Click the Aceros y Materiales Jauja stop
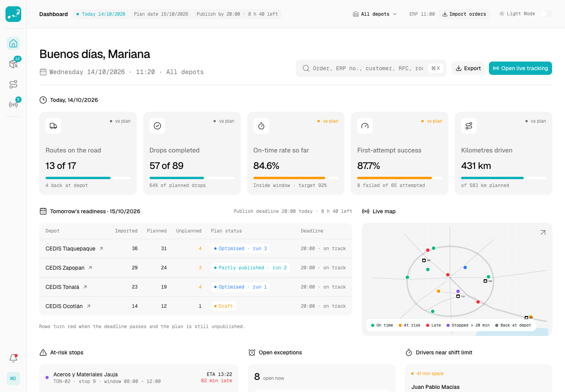Viewport: 565px width, 392px height. pos(139,378)
